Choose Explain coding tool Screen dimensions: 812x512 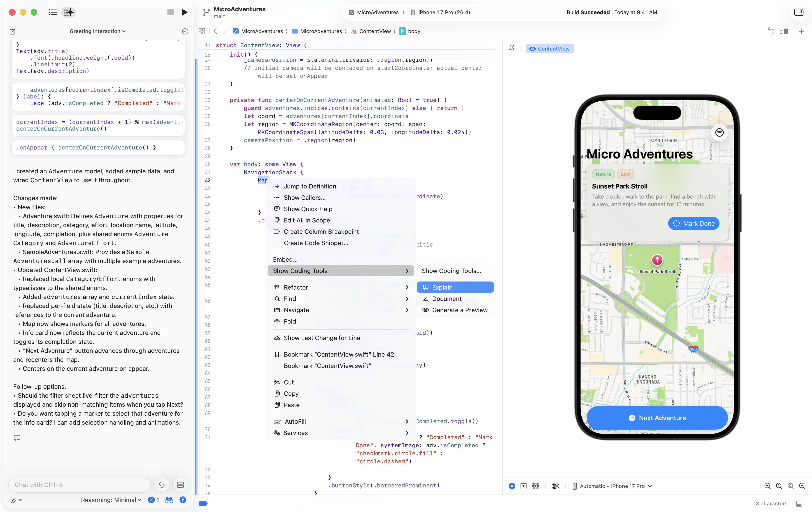click(x=455, y=287)
